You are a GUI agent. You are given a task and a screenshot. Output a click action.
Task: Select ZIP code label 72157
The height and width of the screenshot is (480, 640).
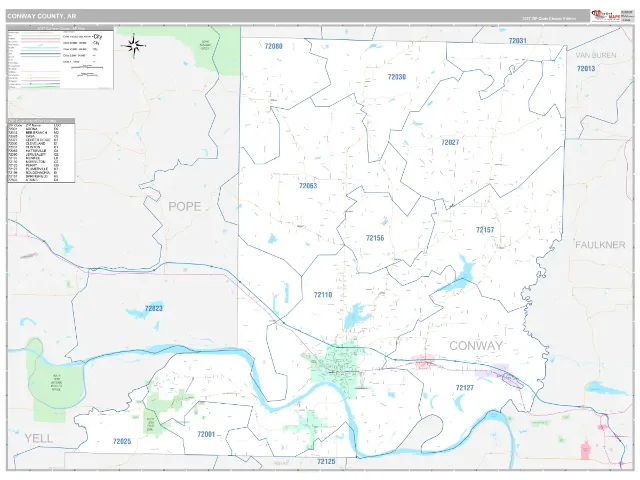coord(485,230)
